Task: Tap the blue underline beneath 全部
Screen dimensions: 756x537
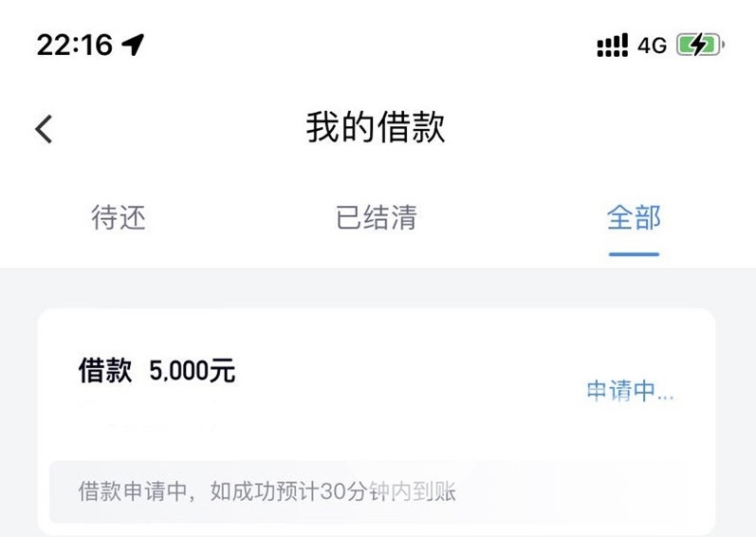Action: pyautogui.click(x=634, y=254)
